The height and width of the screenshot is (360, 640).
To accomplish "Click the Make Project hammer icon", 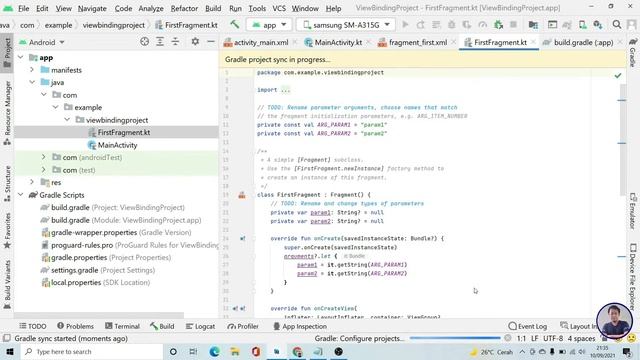I will pyautogui.click(x=235, y=24).
